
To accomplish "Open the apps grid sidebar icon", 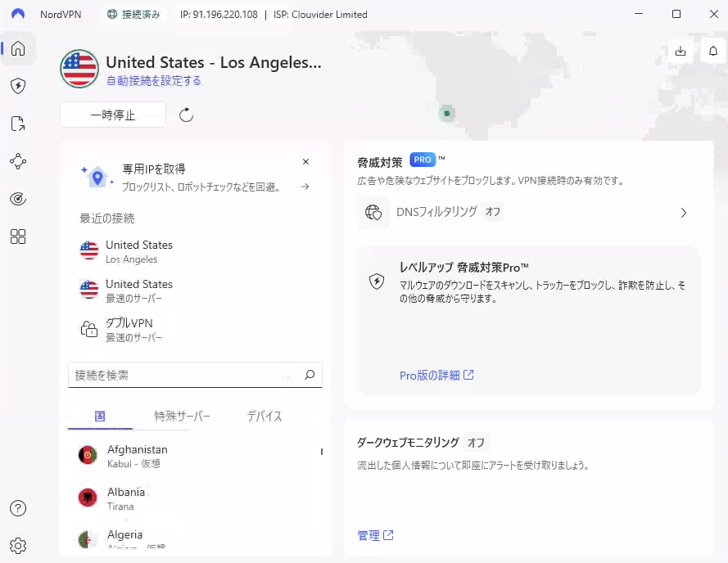I will tap(18, 236).
